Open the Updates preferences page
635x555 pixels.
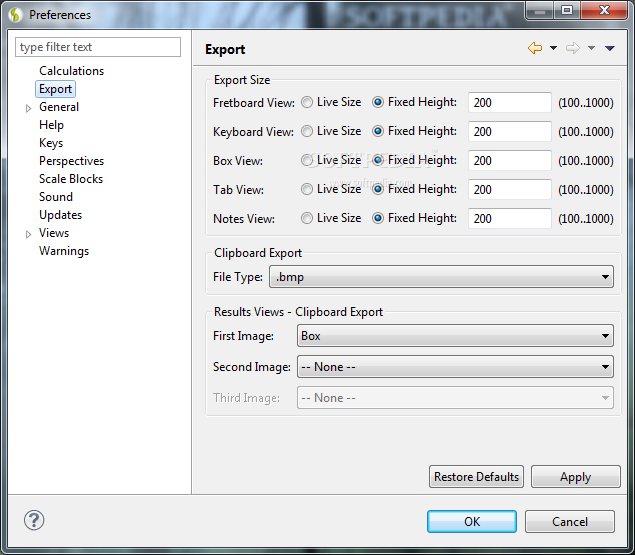(60, 215)
